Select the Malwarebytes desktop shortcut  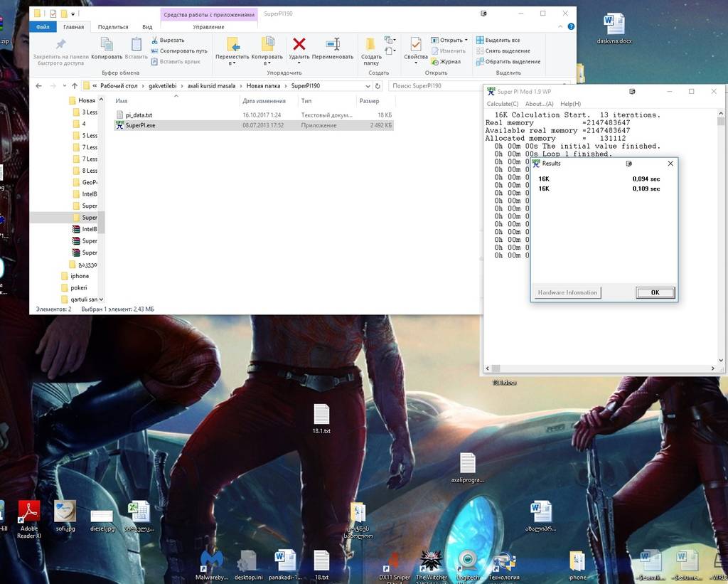[211, 566]
